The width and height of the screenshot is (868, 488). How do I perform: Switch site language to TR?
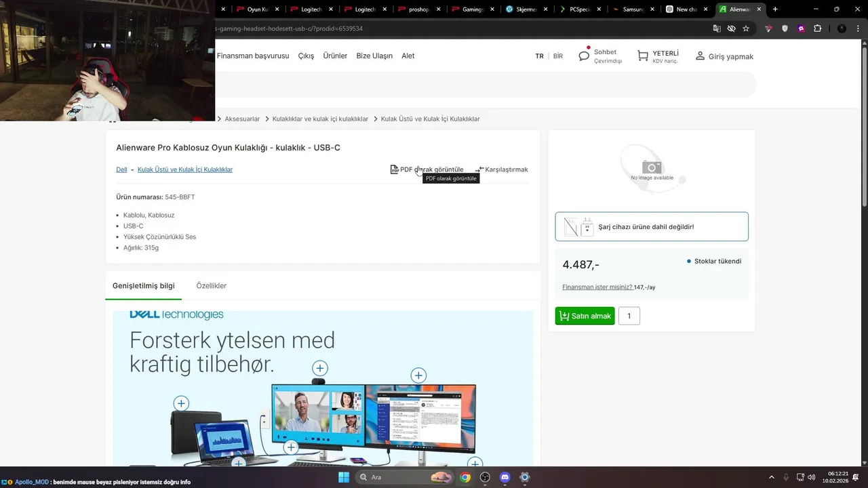[539, 56]
